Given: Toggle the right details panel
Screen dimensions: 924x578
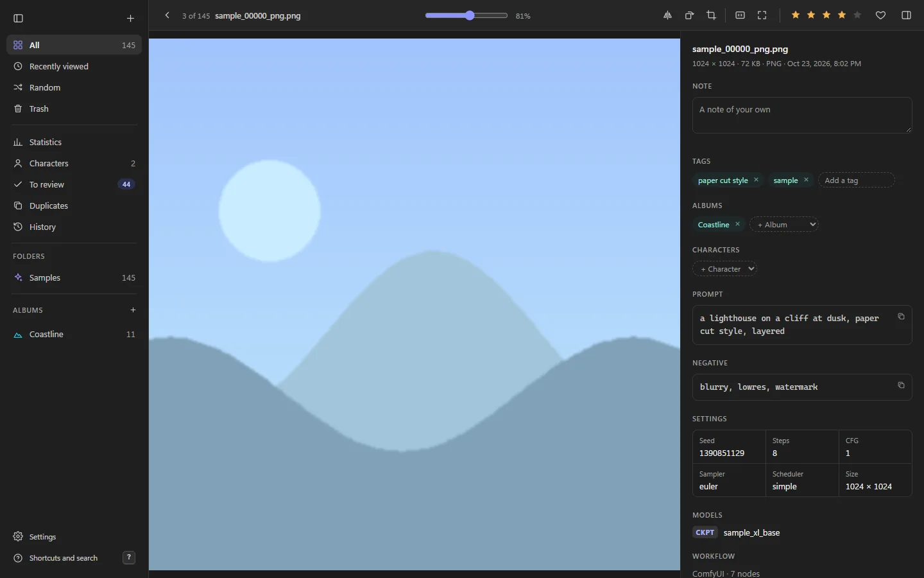Looking at the screenshot, I should point(906,15).
